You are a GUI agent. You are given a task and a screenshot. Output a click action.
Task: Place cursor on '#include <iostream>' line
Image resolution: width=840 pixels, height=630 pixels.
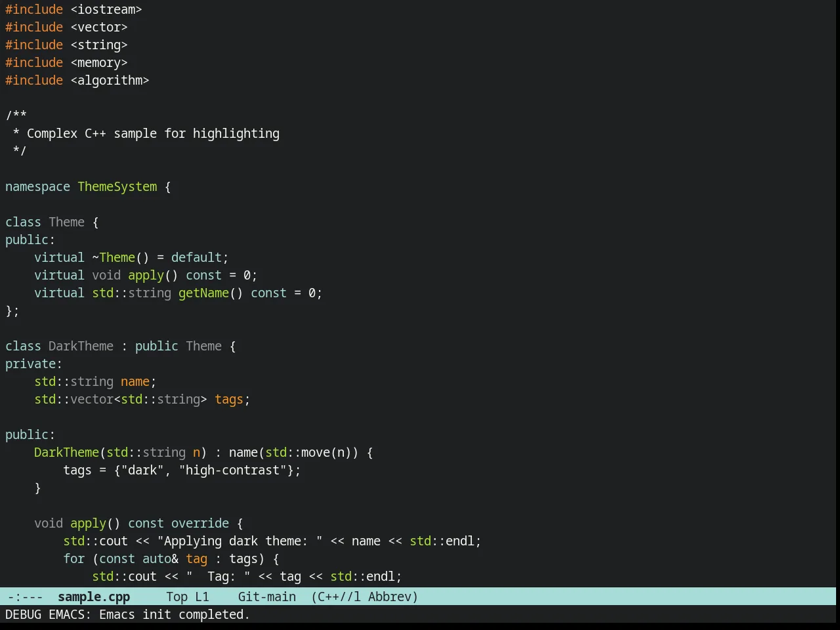coord(73,9)
